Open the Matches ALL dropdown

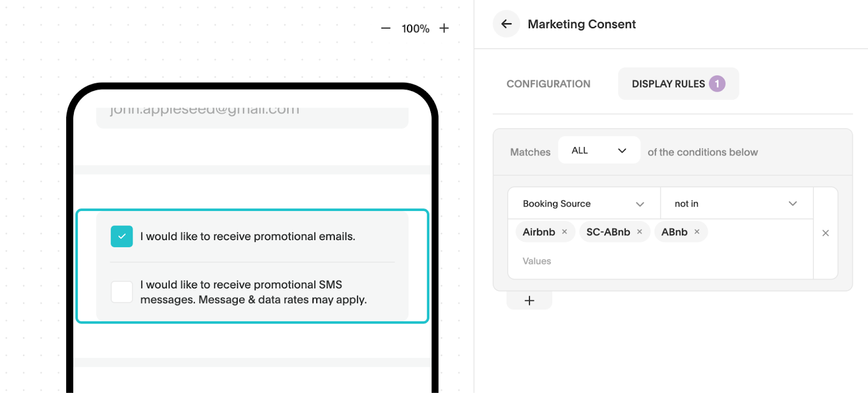[598, 151]
